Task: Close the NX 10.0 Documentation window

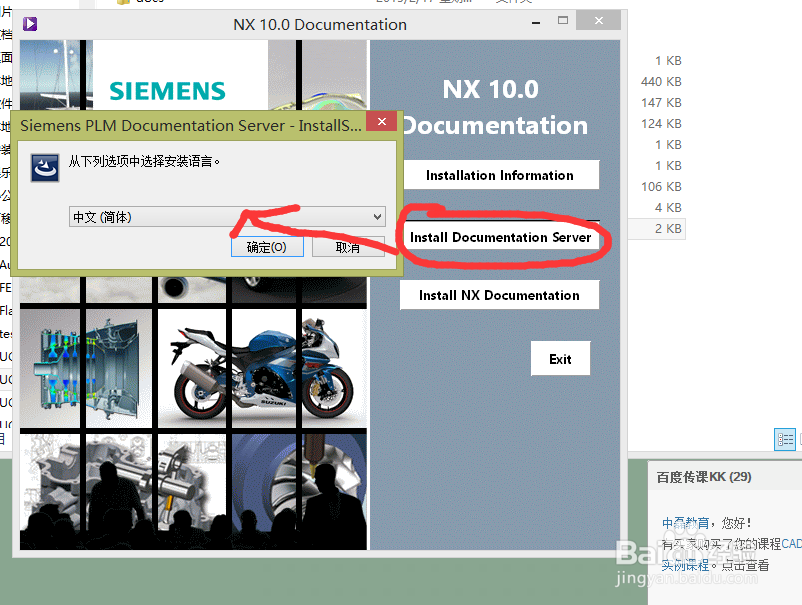Action: [x=598, y=20]
